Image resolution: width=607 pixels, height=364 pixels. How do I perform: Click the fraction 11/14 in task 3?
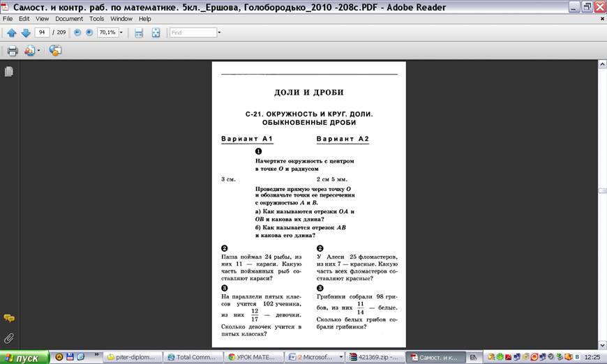click(361, 308)
